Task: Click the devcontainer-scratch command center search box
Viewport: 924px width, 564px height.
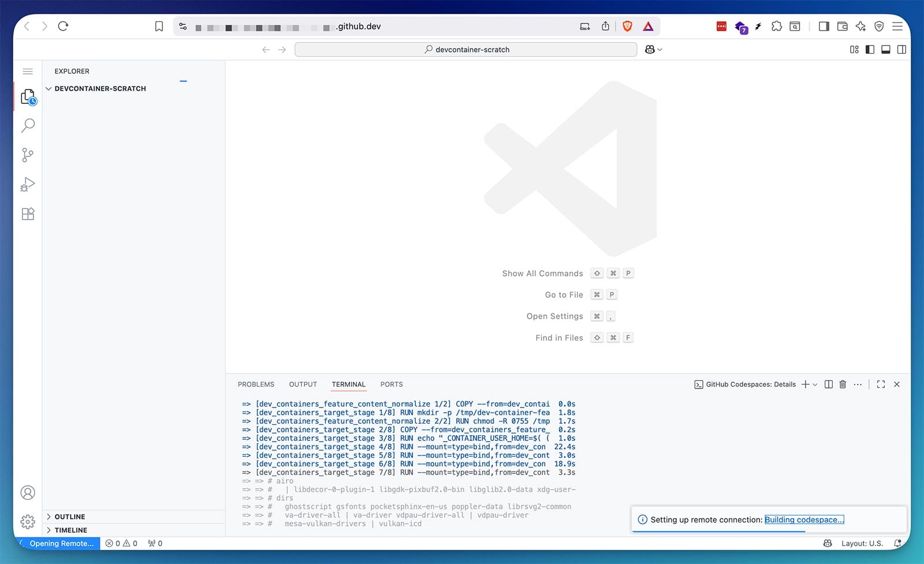Action: pos(466,50)
